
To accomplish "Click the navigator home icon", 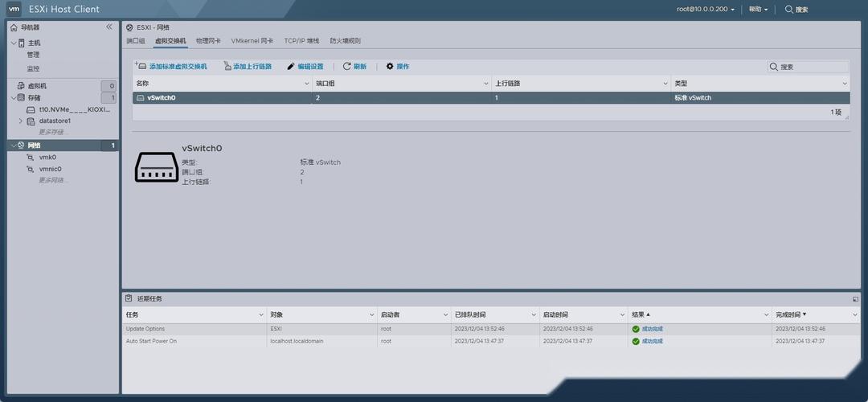I will (14, 27).
